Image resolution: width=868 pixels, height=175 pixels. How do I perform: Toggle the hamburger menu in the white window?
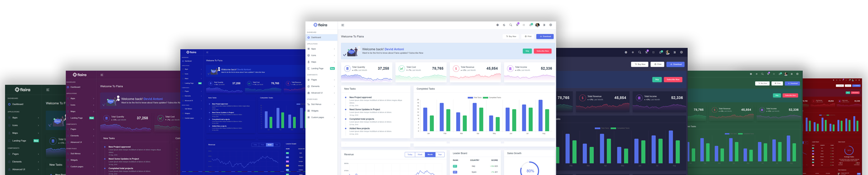343,25
